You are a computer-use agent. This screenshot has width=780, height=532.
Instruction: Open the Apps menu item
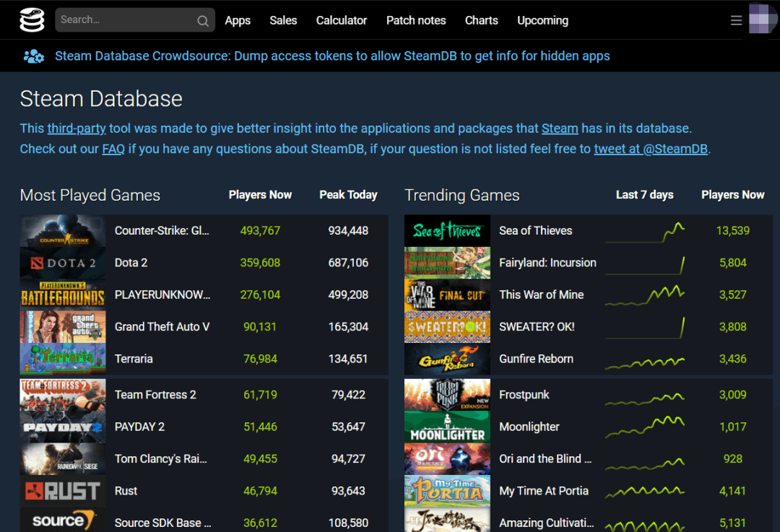click(238, 20)
